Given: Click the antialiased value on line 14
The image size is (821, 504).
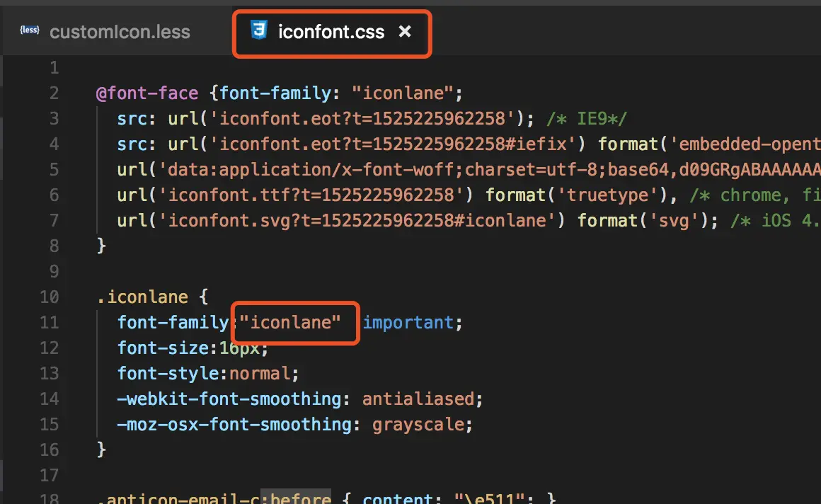Looking at the screenshot, I should pos(418,399).
